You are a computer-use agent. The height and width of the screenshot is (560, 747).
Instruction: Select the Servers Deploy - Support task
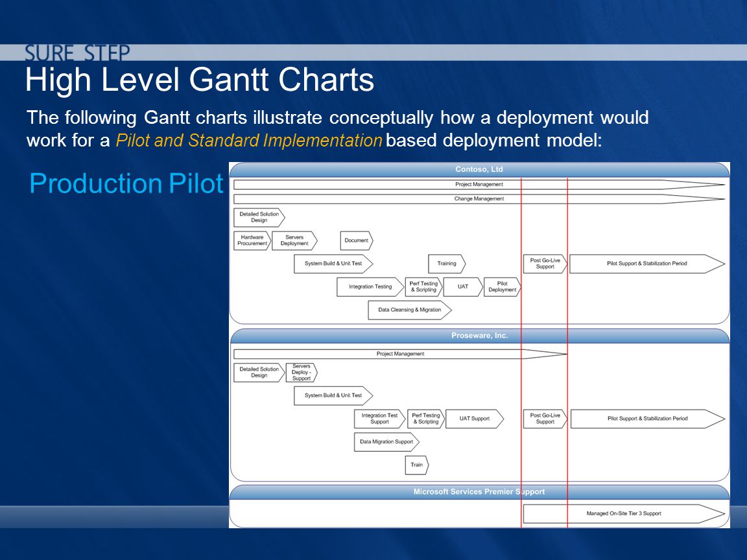[x=302, y=373]
